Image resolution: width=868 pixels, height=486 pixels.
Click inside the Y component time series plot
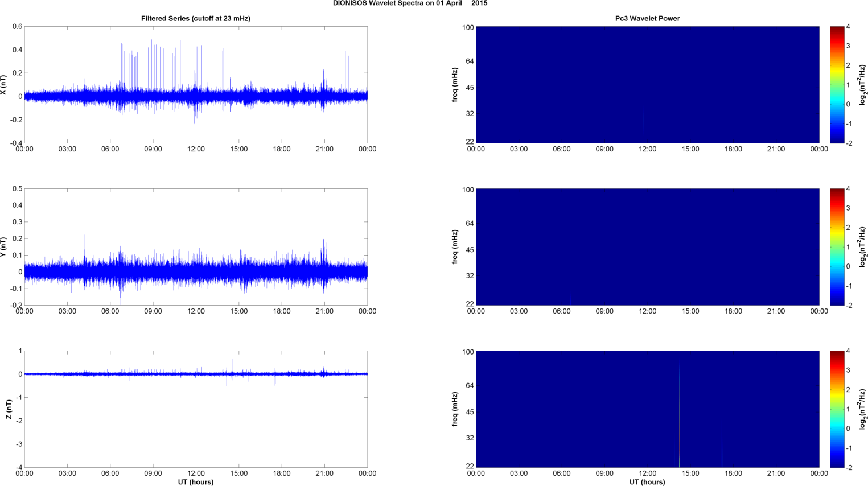[196, 247]
